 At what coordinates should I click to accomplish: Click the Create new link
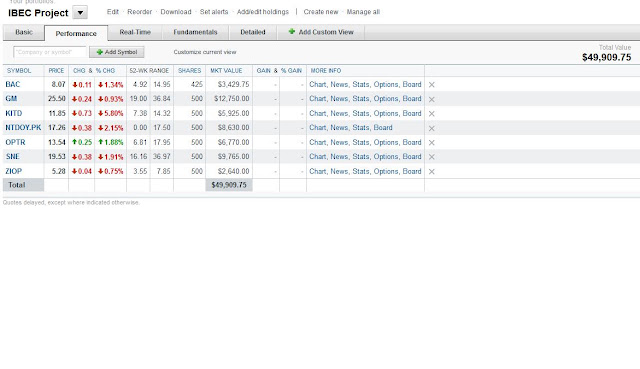pos(321,12)
